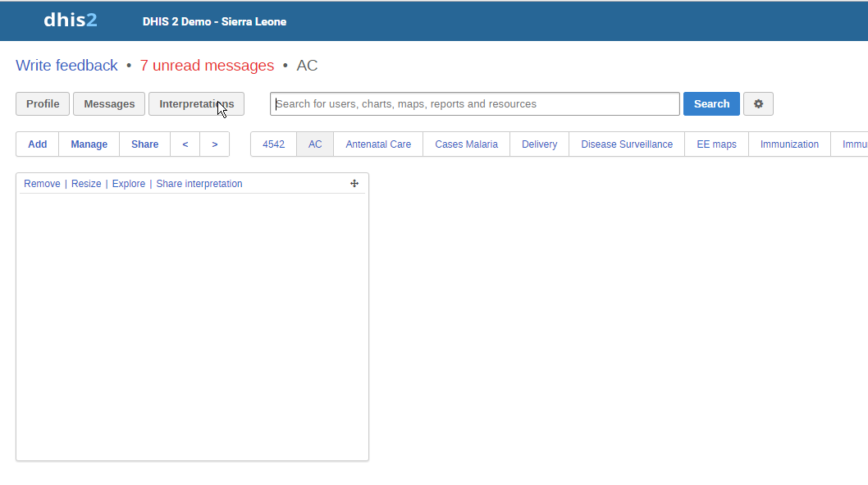Select the Cases Malaria dashboard tab
Viewport: 868px width, 485px height.
click(466, 144)
